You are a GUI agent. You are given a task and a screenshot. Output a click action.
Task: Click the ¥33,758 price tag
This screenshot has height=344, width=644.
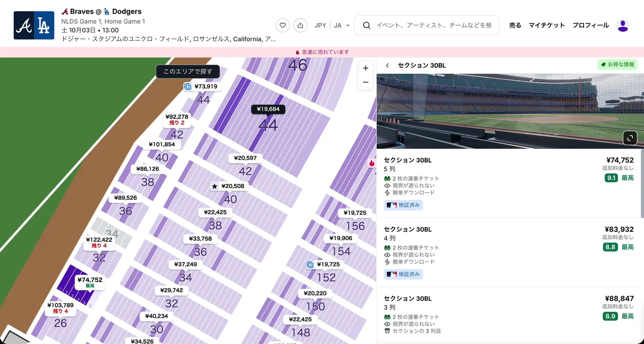200,239
